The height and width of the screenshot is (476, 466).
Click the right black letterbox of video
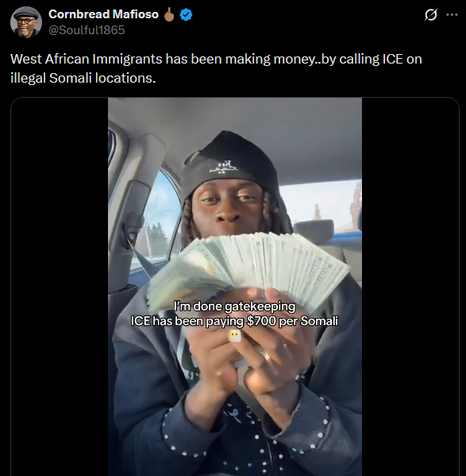(x=410, y=287)
